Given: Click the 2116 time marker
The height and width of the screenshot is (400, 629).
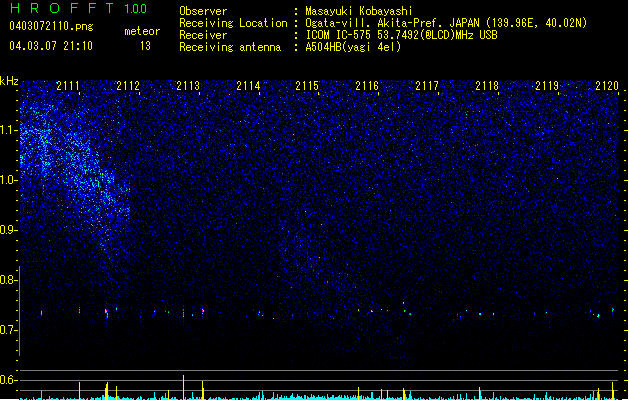Looking at the screenshot, I should (367, 86).
